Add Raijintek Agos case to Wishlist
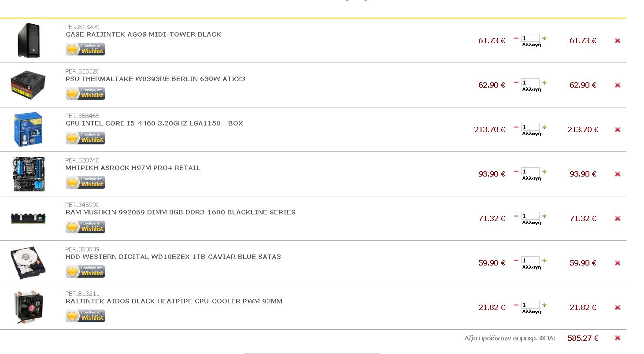 (85, 49)
